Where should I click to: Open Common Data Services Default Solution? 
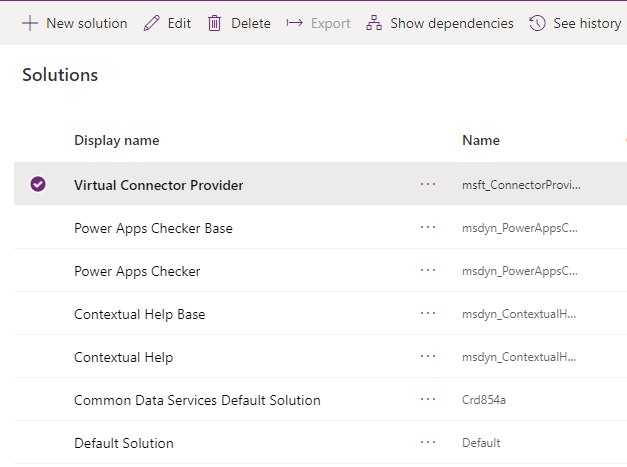[197, 400]
